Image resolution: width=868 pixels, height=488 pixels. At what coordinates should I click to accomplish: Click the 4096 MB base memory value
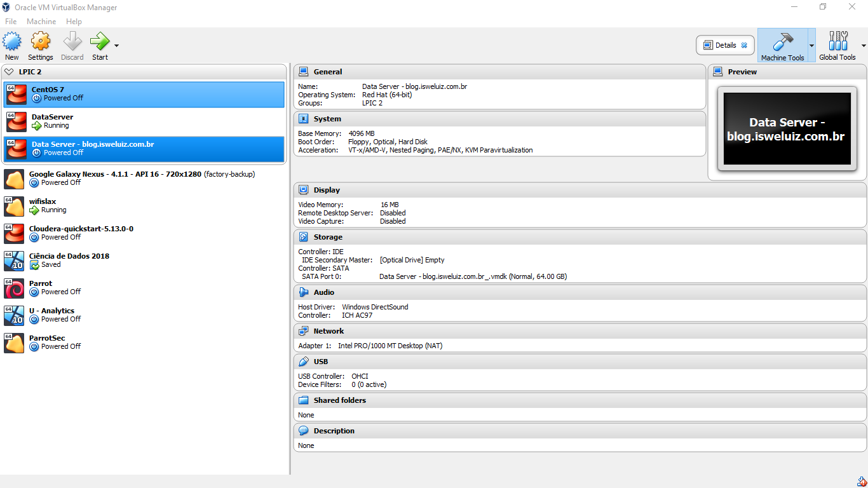coord(362,133)
